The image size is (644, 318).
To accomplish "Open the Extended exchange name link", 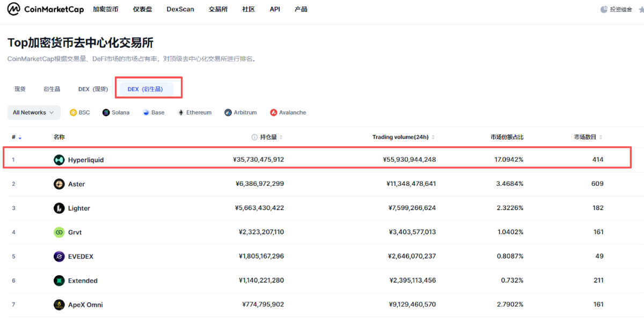I will (83, 280).
